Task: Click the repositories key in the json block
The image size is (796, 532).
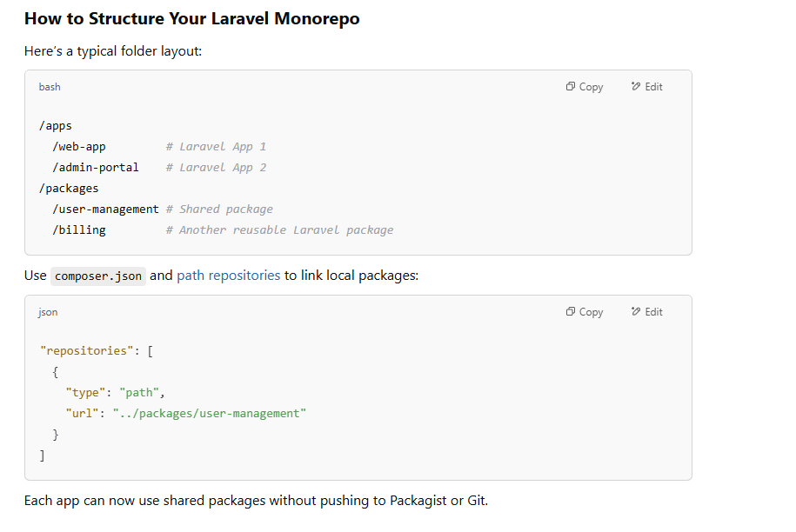Action: coord(85,350)
